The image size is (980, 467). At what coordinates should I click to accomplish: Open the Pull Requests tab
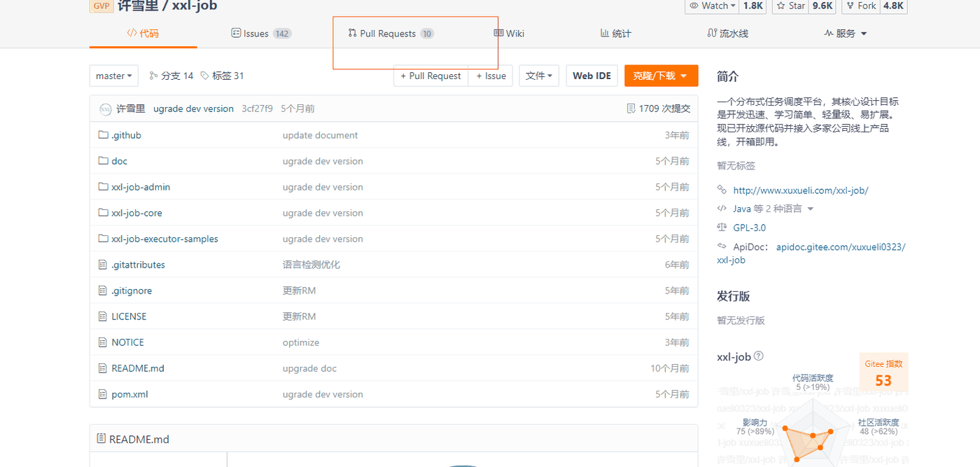(x=391, y=33)
